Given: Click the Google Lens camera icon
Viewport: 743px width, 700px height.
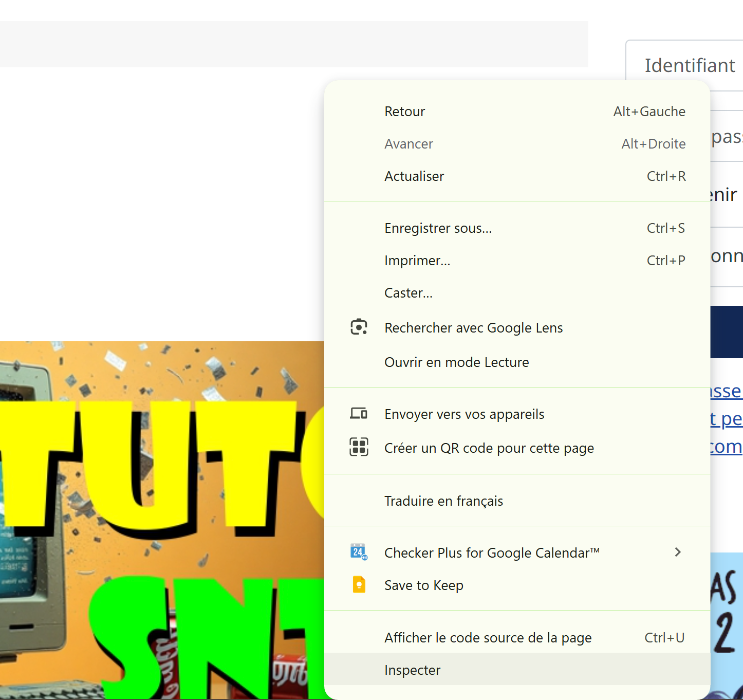Looking at the screenshot, I should pyautogui.click(x=359, y=327).
